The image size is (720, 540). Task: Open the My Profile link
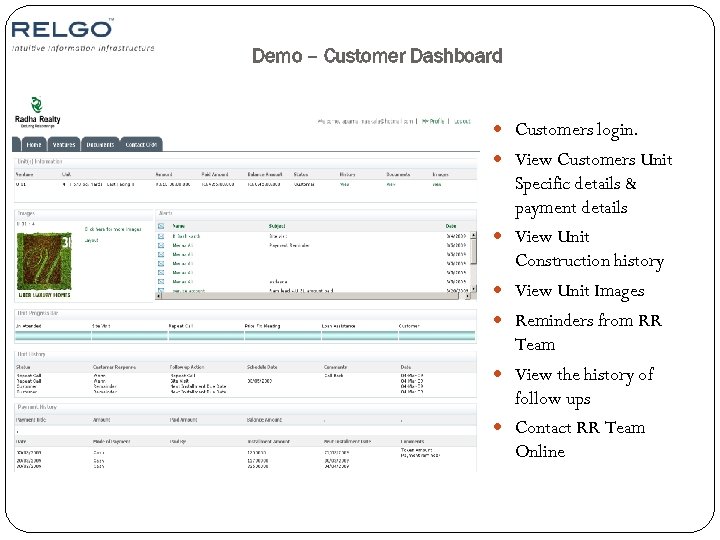pyautogui.click(x=433, y=121)
